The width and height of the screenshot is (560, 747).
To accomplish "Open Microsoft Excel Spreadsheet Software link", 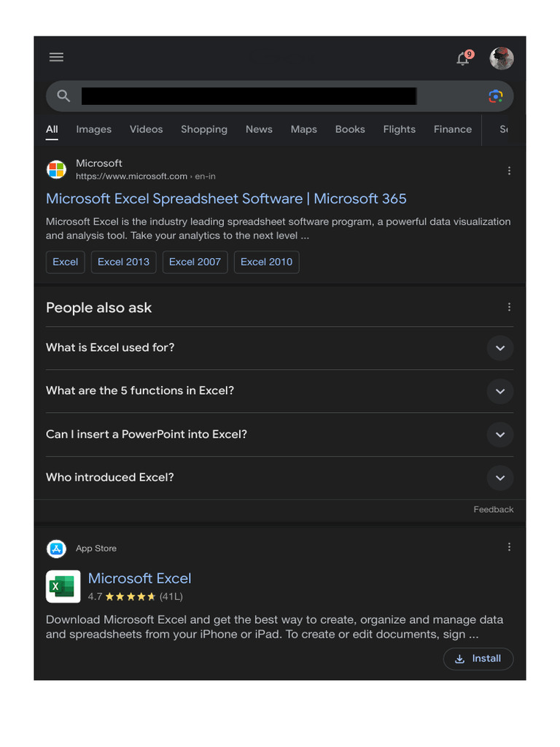I will coord(226,198).
